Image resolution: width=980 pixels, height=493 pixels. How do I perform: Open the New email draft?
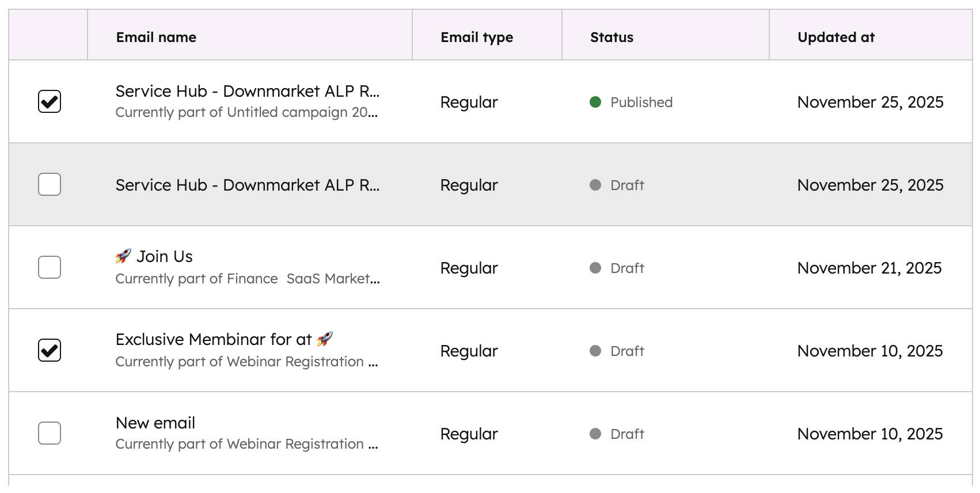tap(155, 423)
